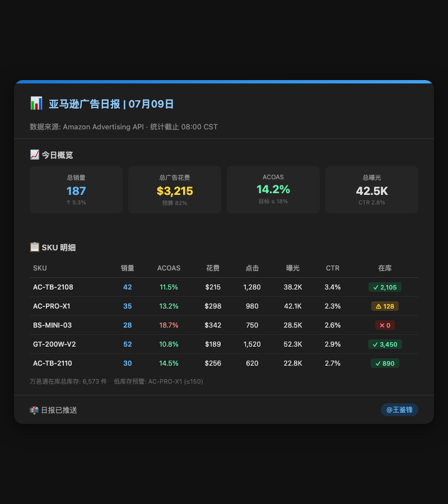Click sales value 30 for AC-TB-2110

(128, 363)
